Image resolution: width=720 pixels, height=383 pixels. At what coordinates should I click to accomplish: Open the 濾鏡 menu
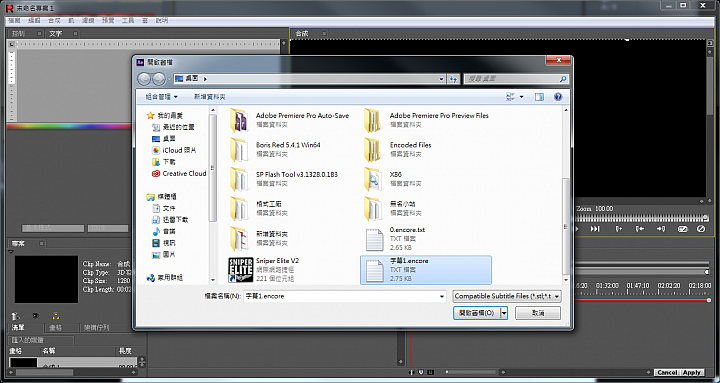(x=88, y=21)
